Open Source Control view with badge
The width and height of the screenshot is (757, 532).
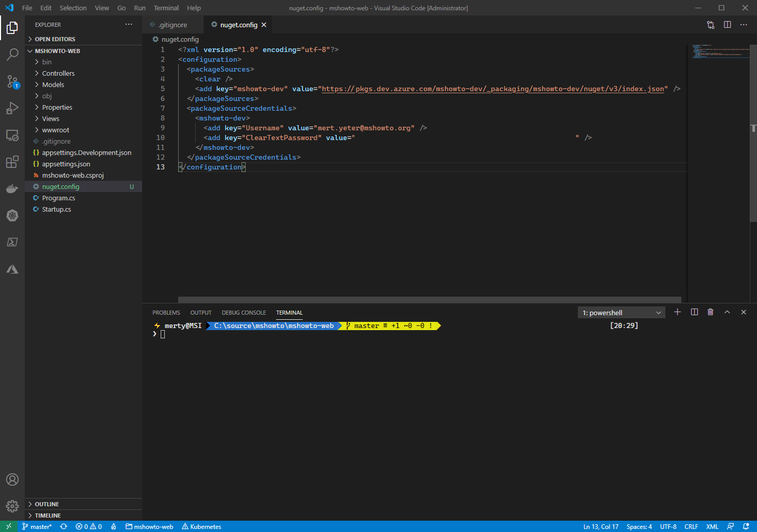pos(12,81)
